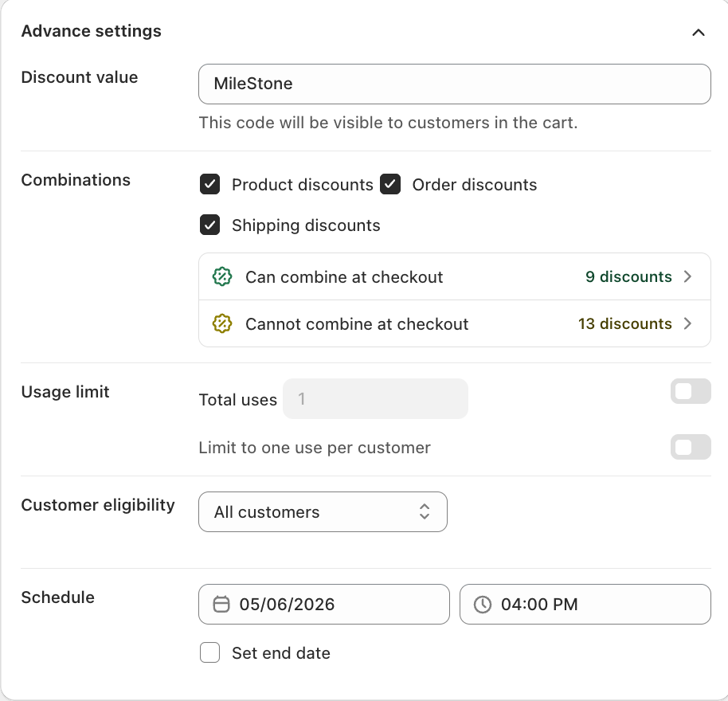Image resolution: width=728 pixels, height=701 pixels.
Task: Uncheck the Shipping discounts checkbox
Action: [209, 225]
